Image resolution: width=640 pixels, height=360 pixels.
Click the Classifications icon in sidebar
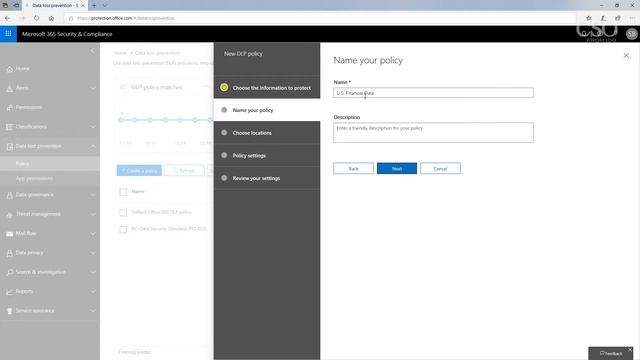[x=10, y=127]
